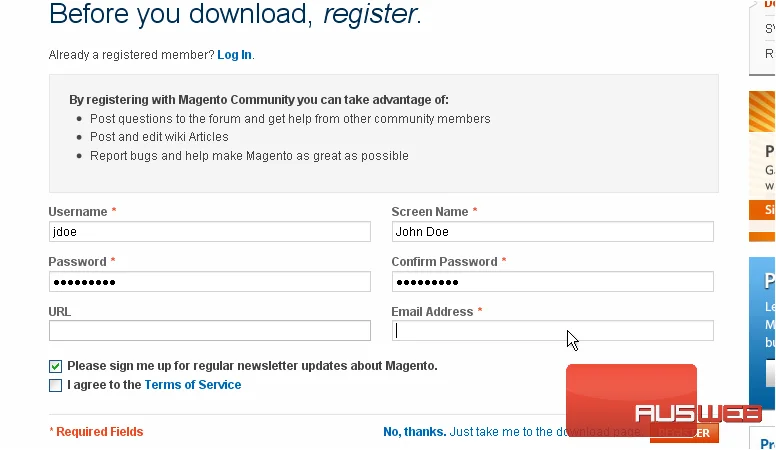The width and height of the screenshot is (776, 450).
Task: Click the newsletter updates label text
Action: tap(252, 366)
